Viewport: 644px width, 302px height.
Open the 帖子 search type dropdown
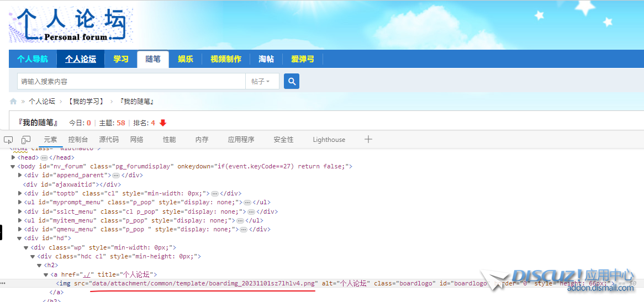pyautogui.click(x=262, y=81)
